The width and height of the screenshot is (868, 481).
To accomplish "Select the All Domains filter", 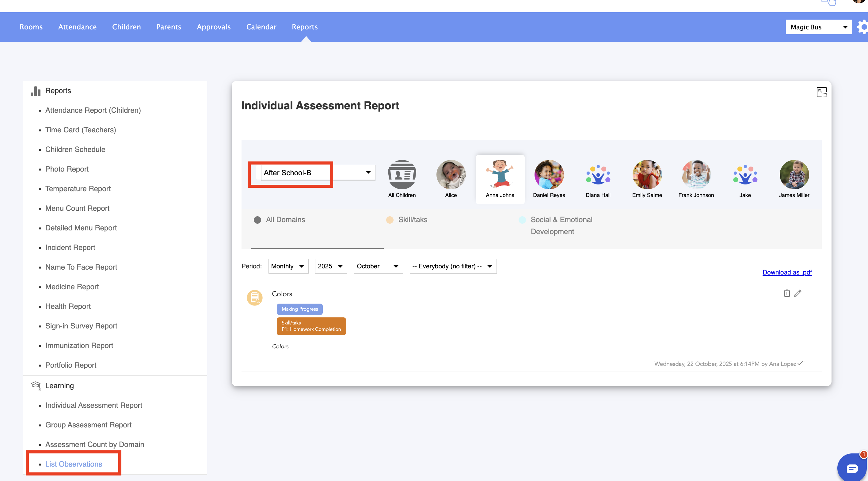I will (x=285, y=220).
